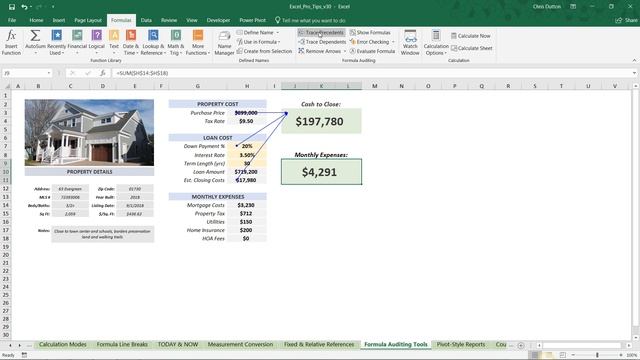Open Define Name dropdown arrow

(x=278, y=32)
